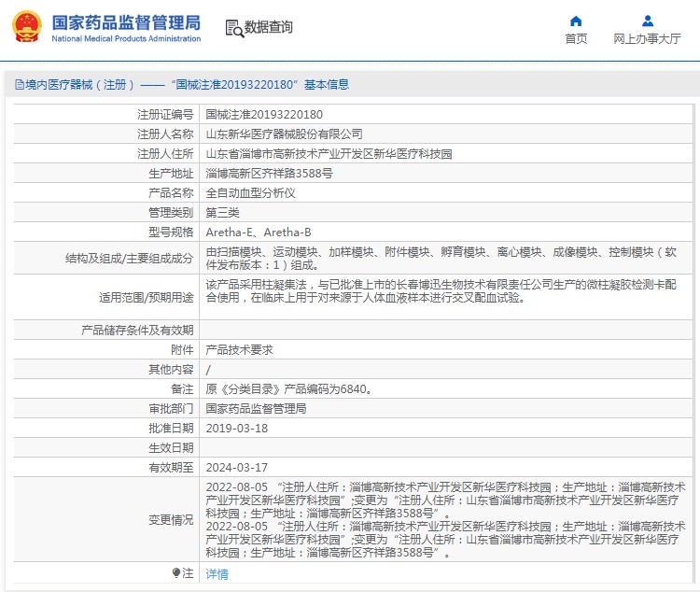Viewport: 700px width, 592px height.
Task: Click 备注 row label
Action: (182, 389)
